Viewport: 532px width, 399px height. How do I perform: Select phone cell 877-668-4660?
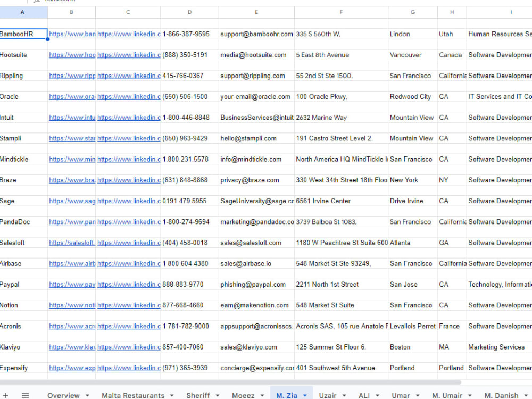pyautogui.click(x=190, y=305)
